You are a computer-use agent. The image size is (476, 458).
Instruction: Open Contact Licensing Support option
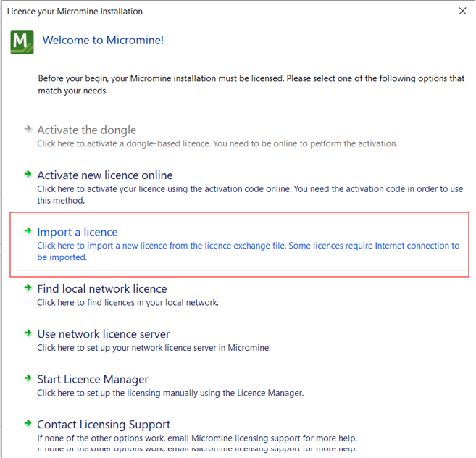click(104, 425)
